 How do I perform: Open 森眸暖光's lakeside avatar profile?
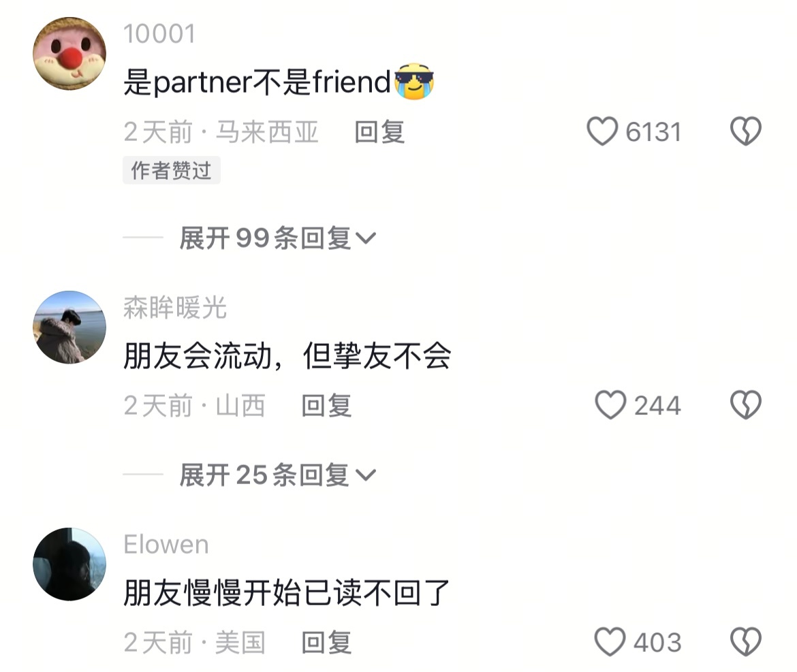pos(69,327)
